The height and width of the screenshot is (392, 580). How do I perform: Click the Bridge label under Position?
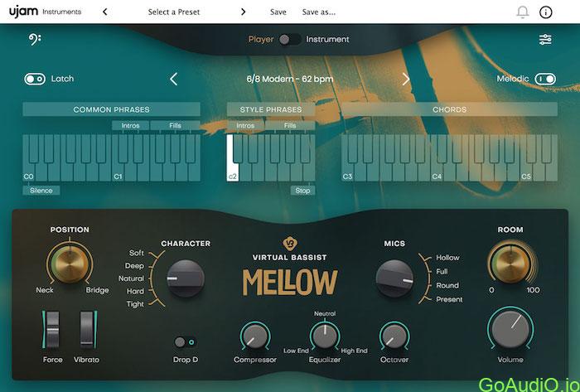click(x=97, y=290)
